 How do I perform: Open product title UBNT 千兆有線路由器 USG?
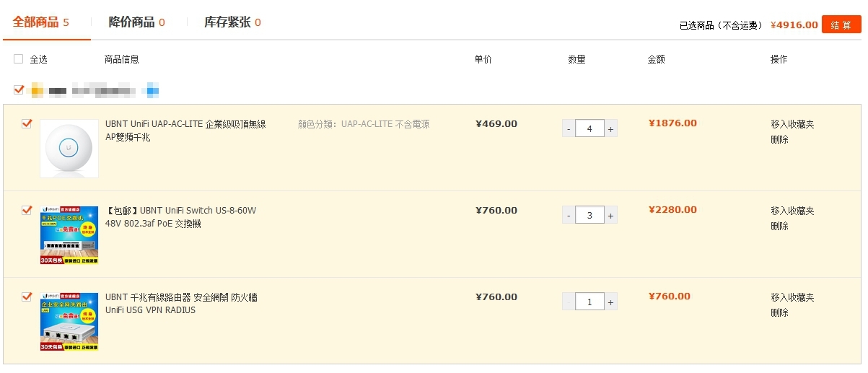point(181,304)
